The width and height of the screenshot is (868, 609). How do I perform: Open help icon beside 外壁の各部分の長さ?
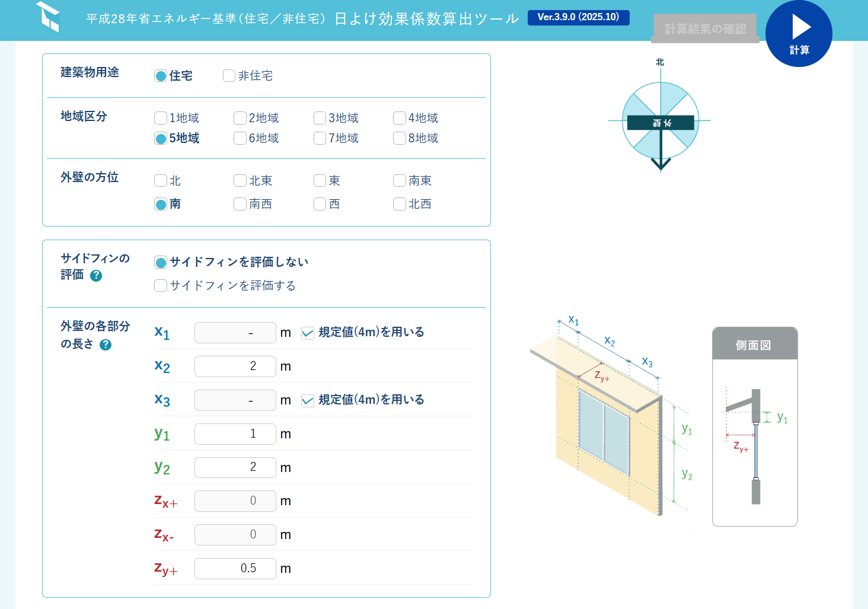click(106, 345)
